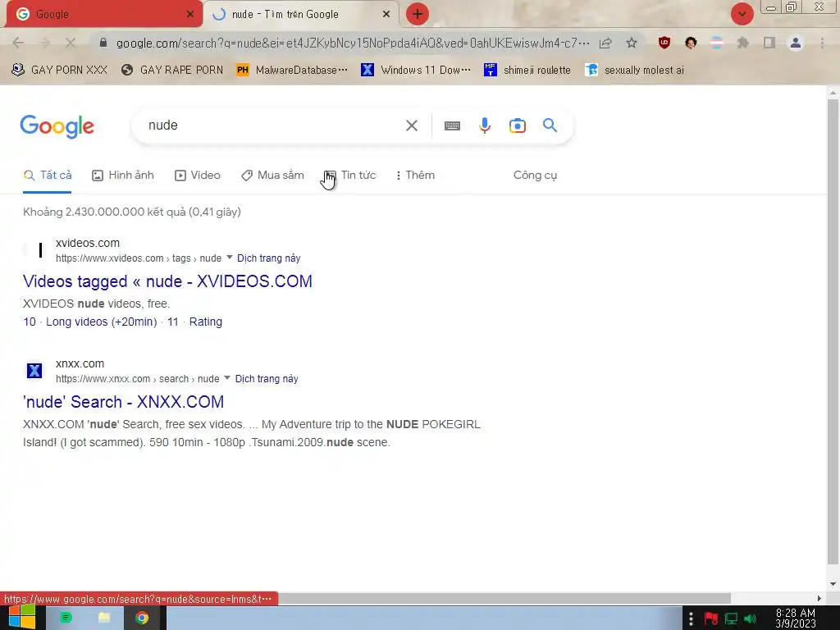Open File Explorer from the taskbar
The image size is (840, 630).
104,618
